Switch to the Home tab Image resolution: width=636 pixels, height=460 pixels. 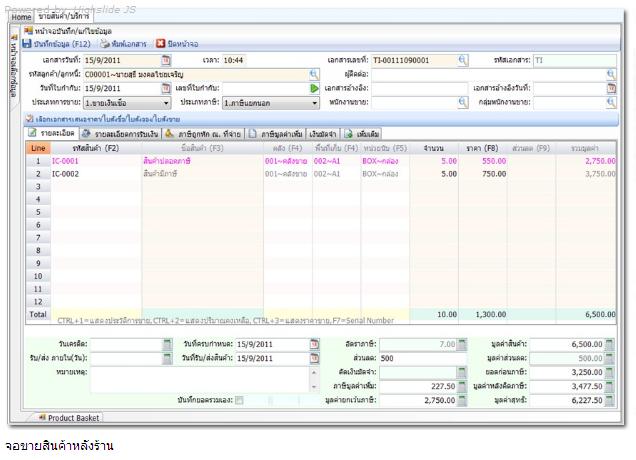(x=21, y=16)
